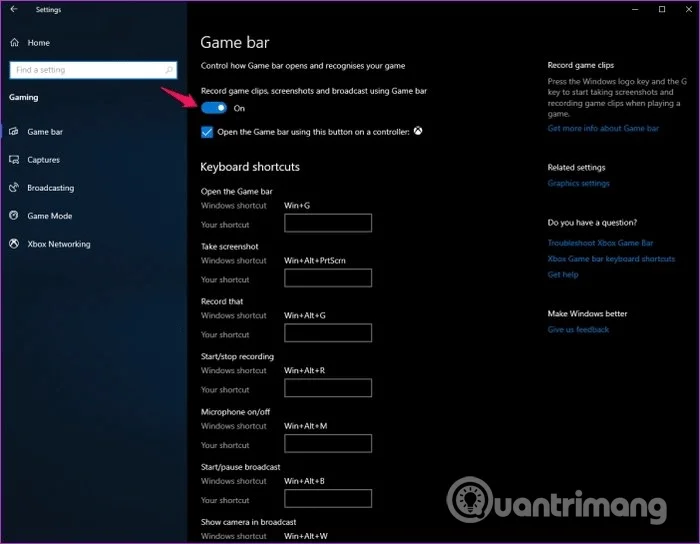Click the search magnifier in Find a setting

point(169,70)
